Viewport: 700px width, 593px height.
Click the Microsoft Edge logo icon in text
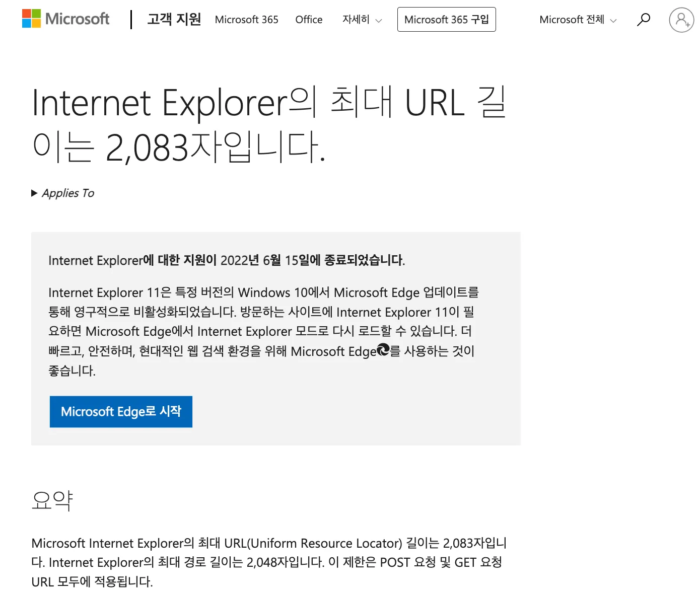(383, 350)
